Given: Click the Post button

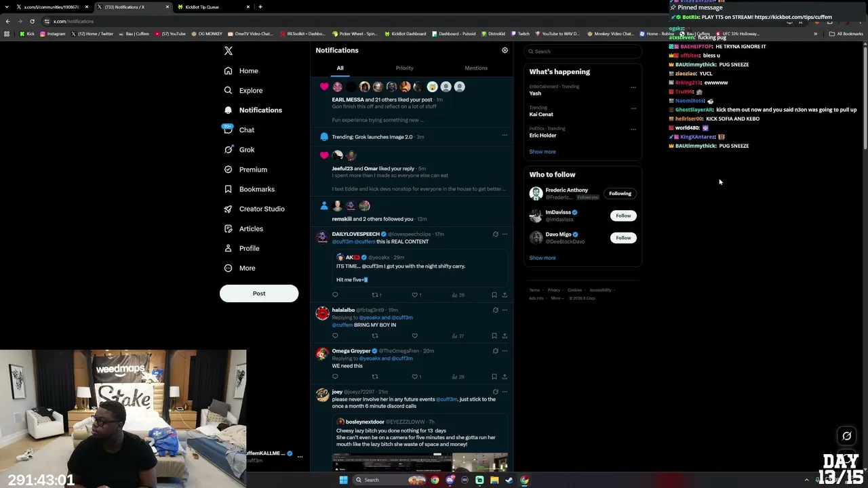Looking at the screenshot, I should [x=259, y=293].
